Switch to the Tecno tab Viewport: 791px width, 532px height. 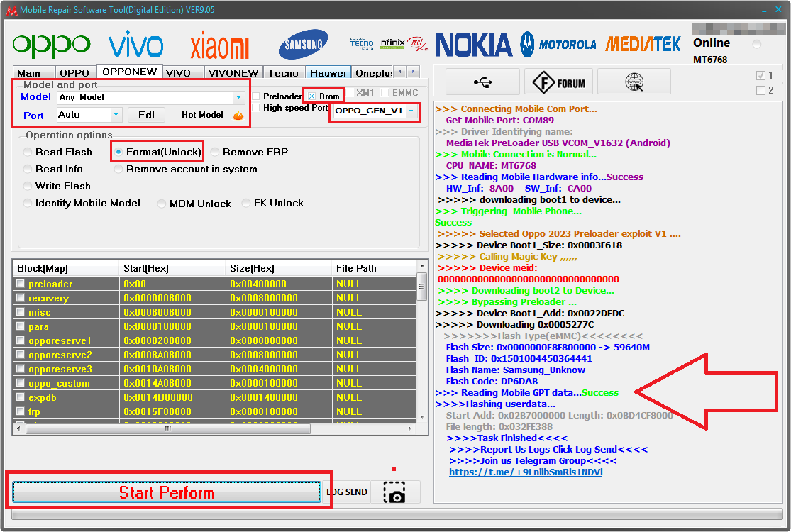pos(283,73)
